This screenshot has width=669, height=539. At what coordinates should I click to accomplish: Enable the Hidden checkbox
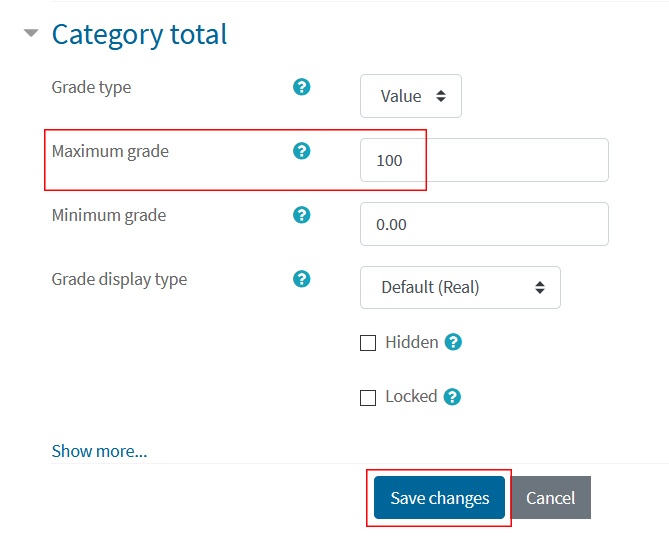coord(368,343)
